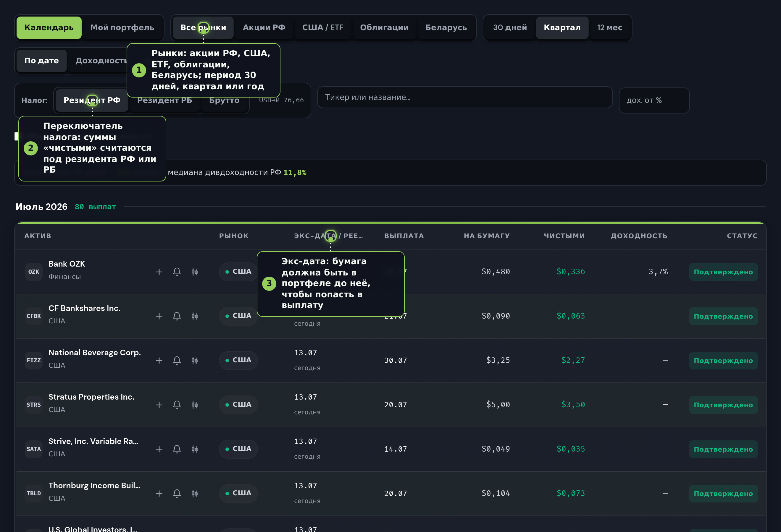This screenshot has height=532, width=781.
Task: Click the SATA ticker badge
Action: [x=34, y=449]
